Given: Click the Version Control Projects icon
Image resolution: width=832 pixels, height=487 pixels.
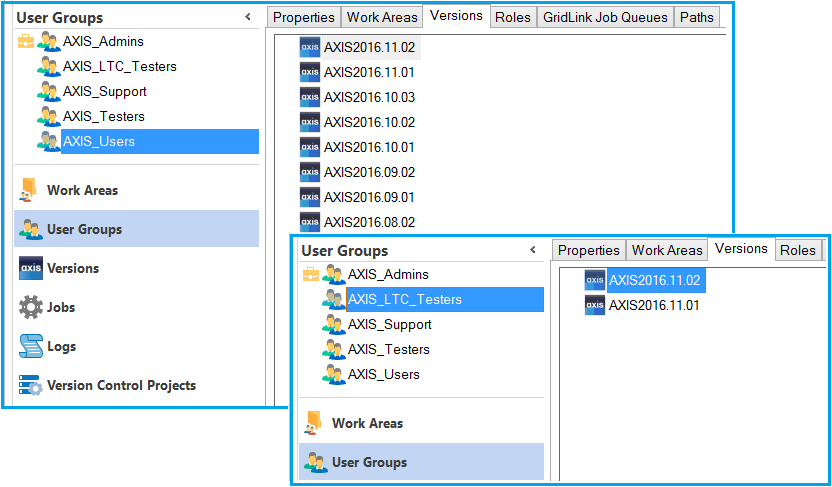Looking at the screenshot, I should click(30, 385).
